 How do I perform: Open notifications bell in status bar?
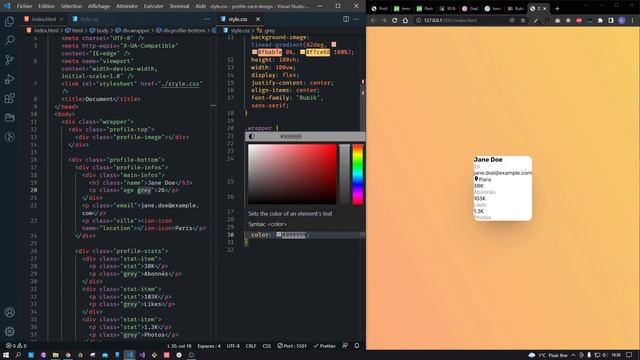pyautogui.click(x=357, y=346)
